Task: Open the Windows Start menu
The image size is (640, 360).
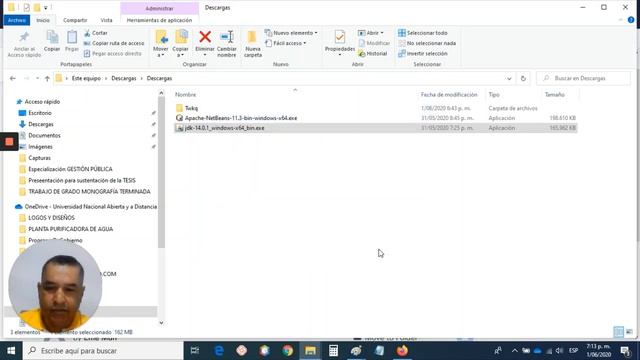Action: 11,351
